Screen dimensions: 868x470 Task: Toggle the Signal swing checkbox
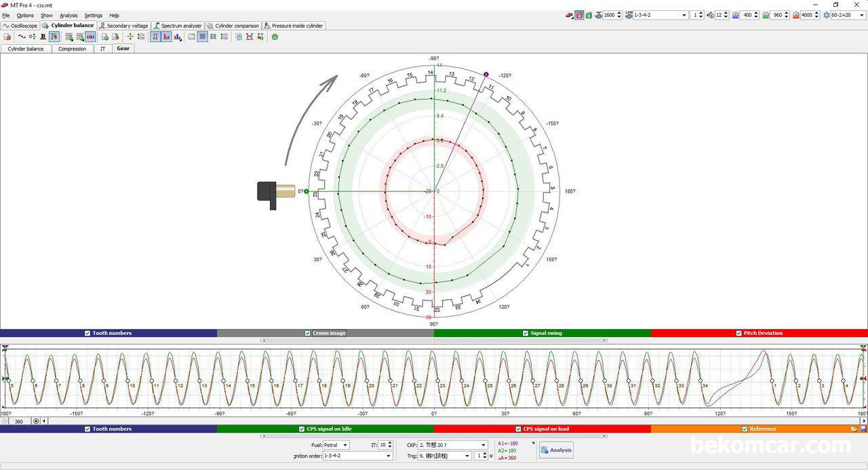click(526, 333)
